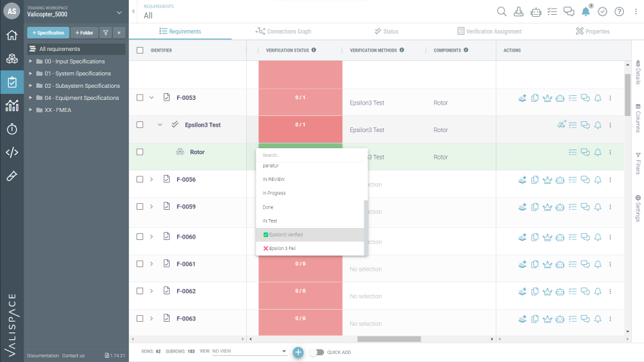Select Epsilon 3 Fail in status dropdown

(x=310, y=248)
